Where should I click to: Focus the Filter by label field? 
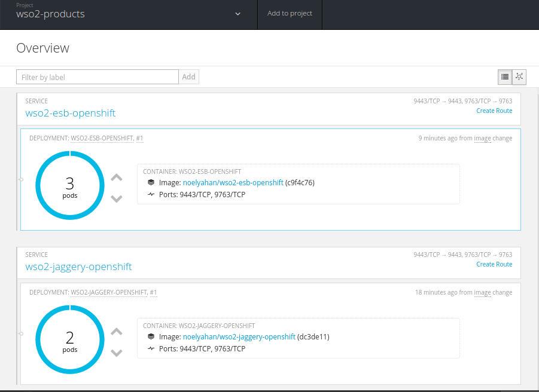(x=98, y=77)
